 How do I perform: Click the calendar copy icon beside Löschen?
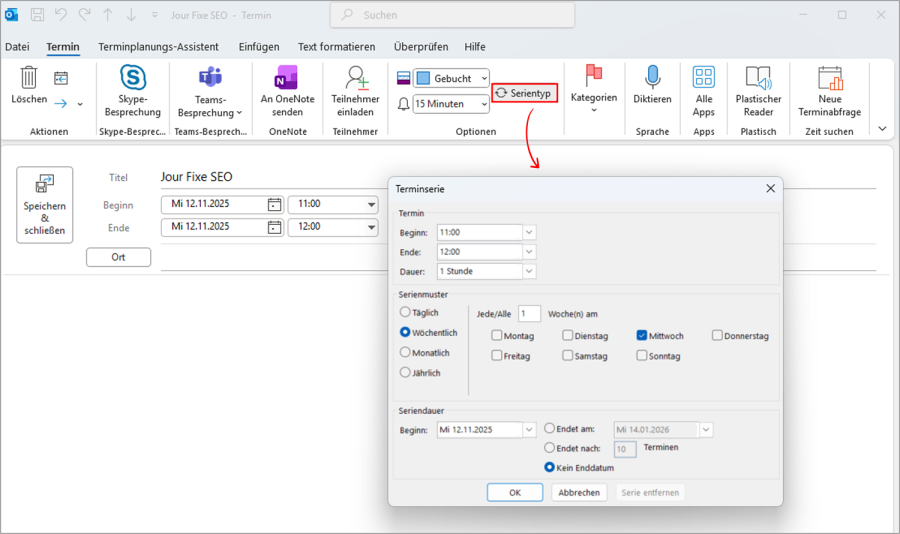coord(61,78)
